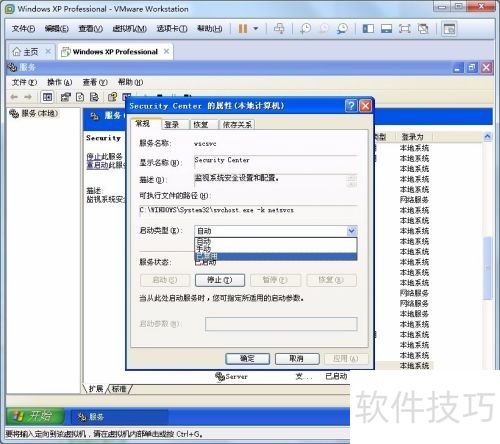This screenshot has height=444, width=500.
Task: Click the Services back arrow icon
Action: point(14,97)
